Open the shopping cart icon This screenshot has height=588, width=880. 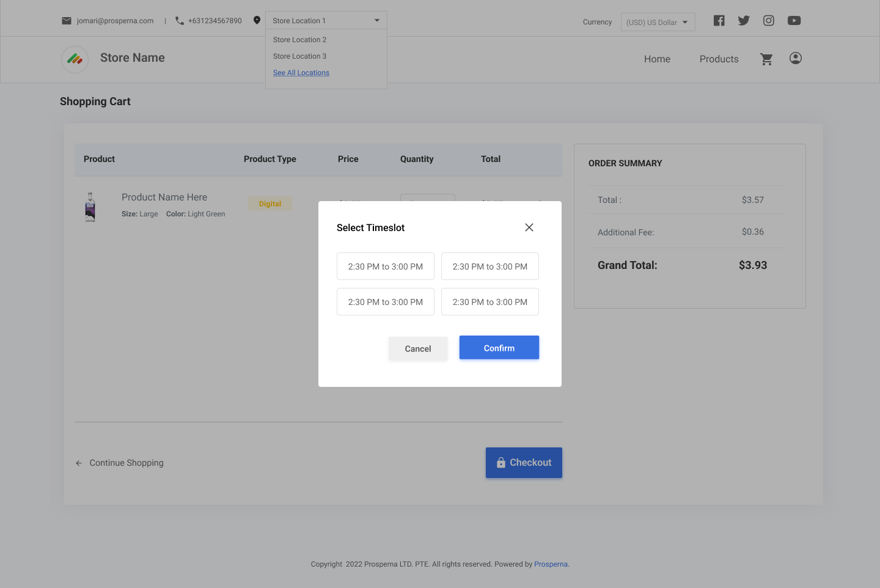[766, 59]
